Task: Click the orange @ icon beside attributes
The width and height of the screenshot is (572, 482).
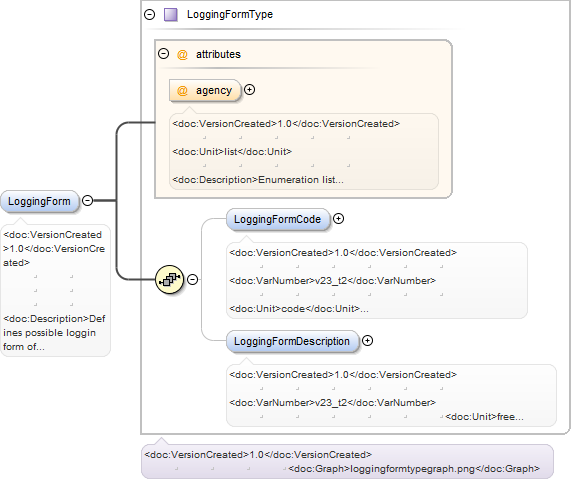Action: (x=182, y=55)
